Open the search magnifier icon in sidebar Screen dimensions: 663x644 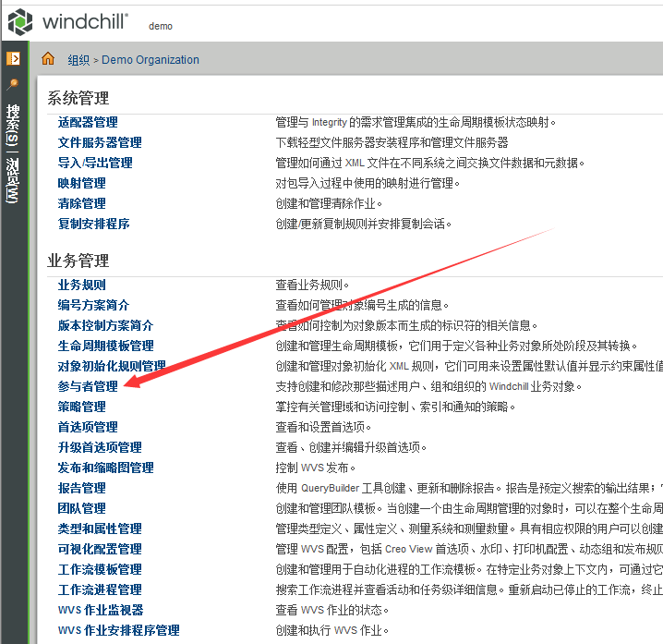(13, 84)
